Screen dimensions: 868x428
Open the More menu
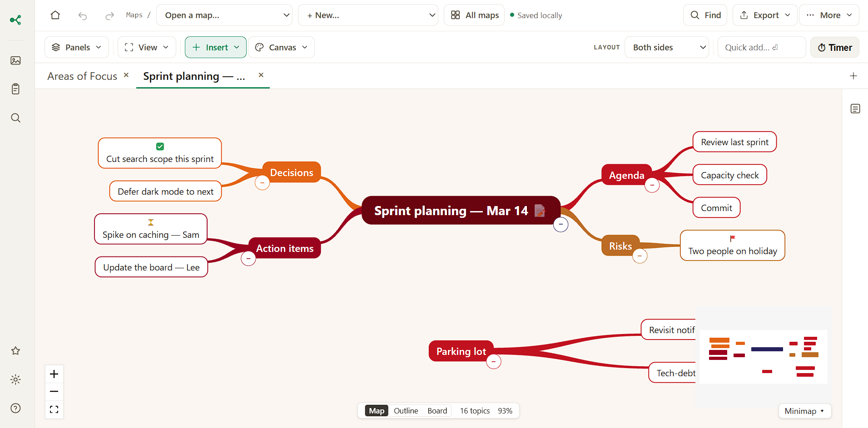point(829,15)
